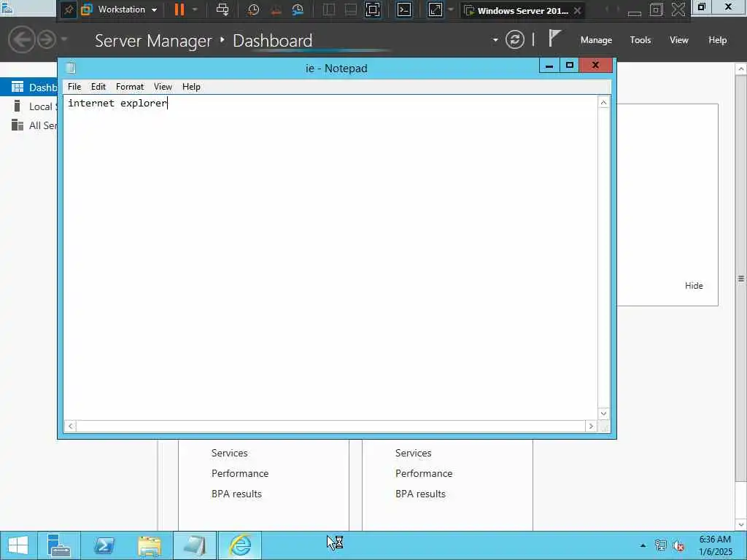Click the stretch guest display icon
Image resolution: width=747 pixels, height=560 pixels.
pyautogui.click(x=435, y=10)
